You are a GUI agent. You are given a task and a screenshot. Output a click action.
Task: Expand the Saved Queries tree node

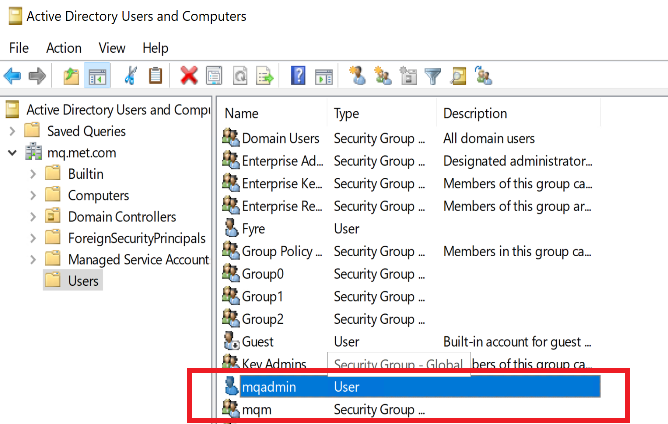(12, 131)
